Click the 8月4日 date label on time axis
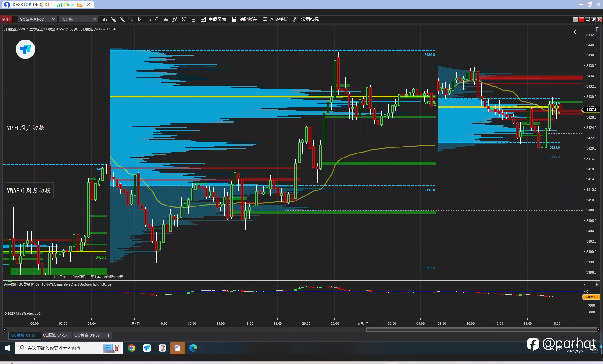The width and height of the screenshot is (603, 364). [135, 324]
